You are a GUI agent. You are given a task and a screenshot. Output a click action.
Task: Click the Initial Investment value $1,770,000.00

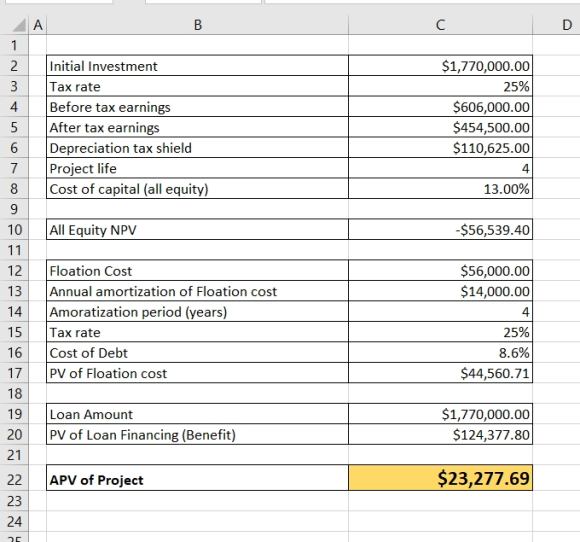click(440, 66)
